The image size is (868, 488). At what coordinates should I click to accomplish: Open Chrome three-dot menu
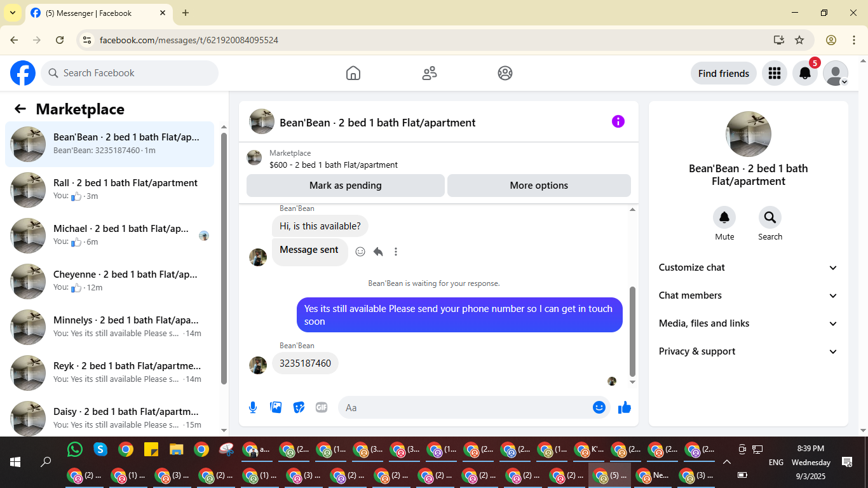coord(854,40)
